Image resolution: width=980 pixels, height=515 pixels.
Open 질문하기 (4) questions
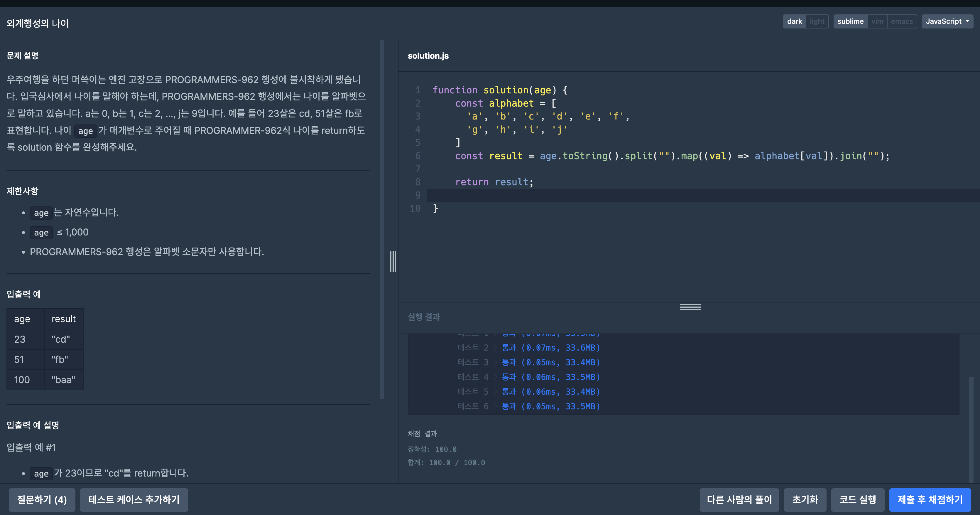point(42,499)
